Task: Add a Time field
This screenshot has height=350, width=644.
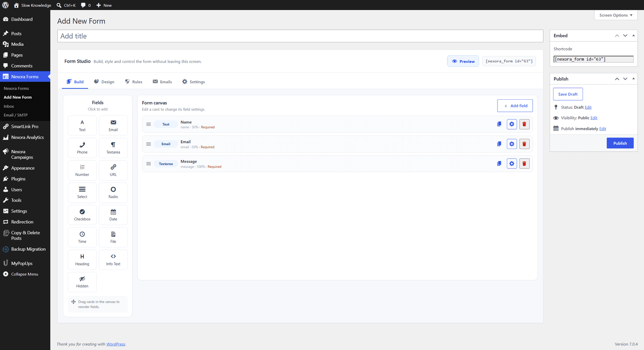Action: [82, 237]
